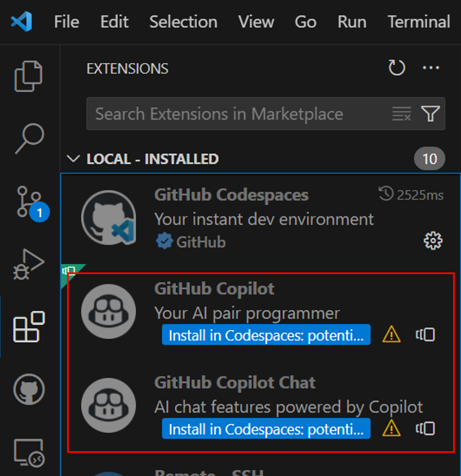Install GitHub Copilot Chat in Codespaces
The width and height of the screenshot is (461, 476).
point(265,429)
